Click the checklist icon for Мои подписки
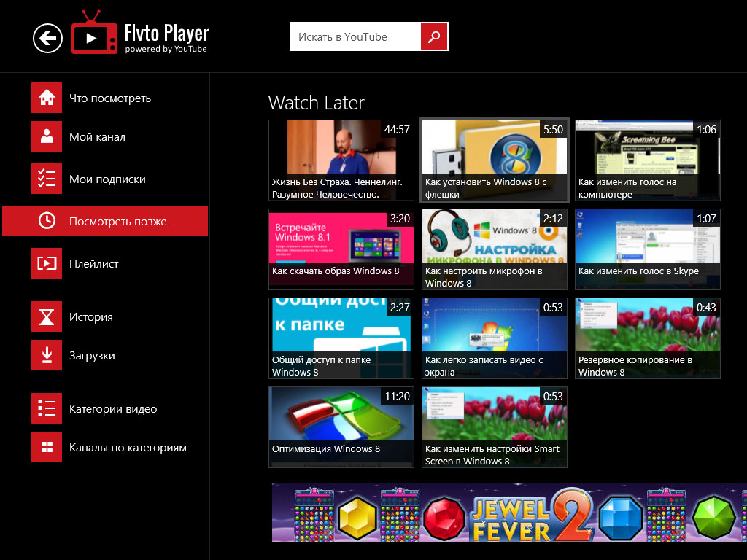Image resolution: width=747 pixels, height=560 pixels. click(x=47, y=179)
